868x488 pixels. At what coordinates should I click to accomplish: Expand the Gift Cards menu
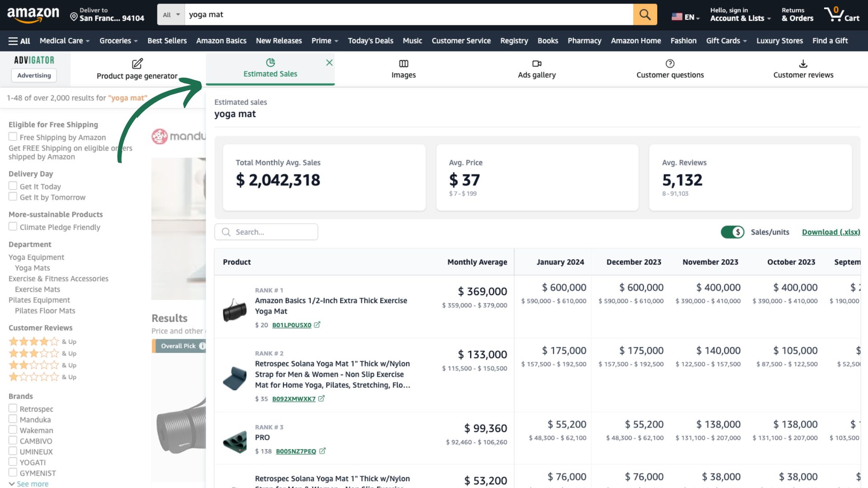coord(726,41)
